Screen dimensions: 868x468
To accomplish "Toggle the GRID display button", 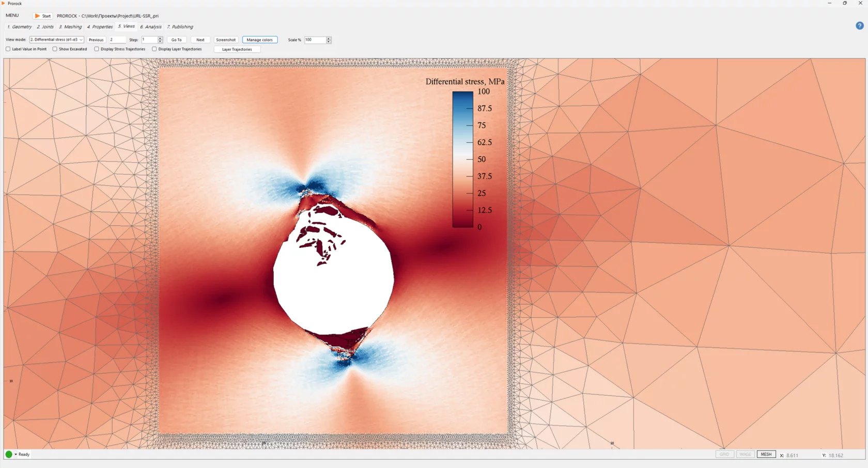I will [x=724, y=455].
